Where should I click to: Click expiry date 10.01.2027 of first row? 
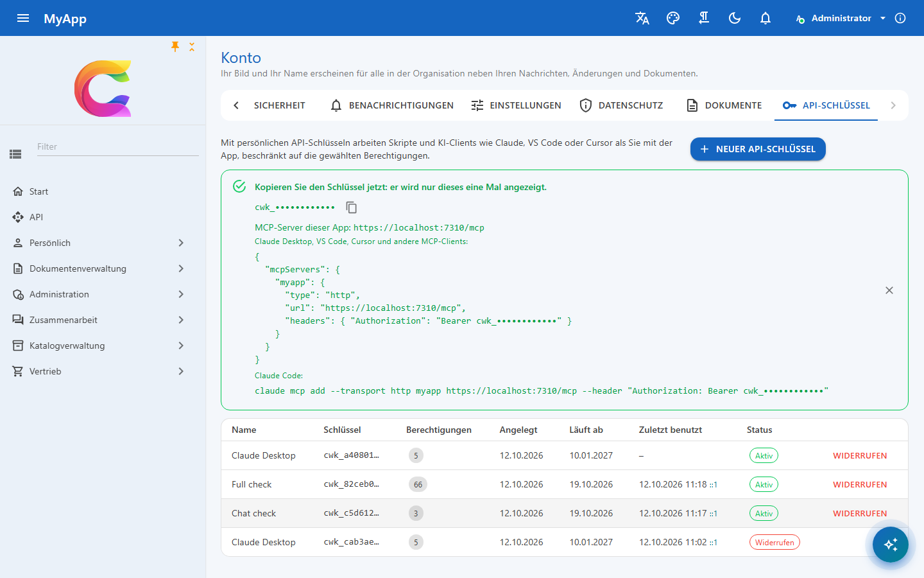tap(591, 455)
